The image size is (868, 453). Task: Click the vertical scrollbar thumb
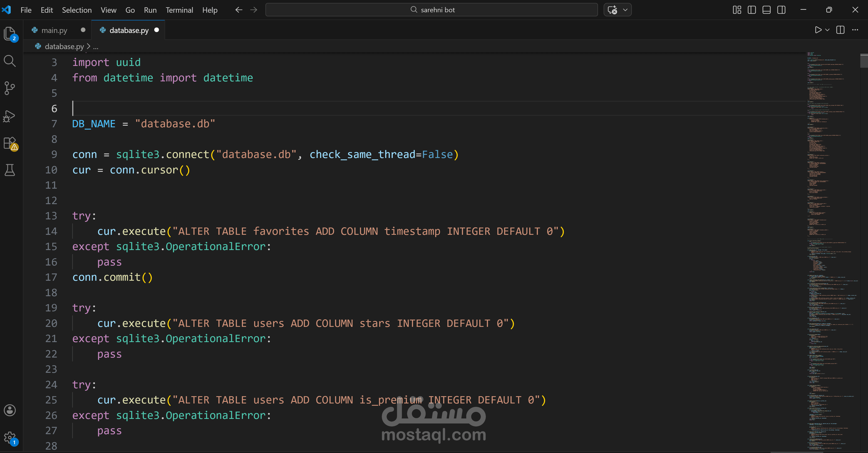click(x=864, y=61)
